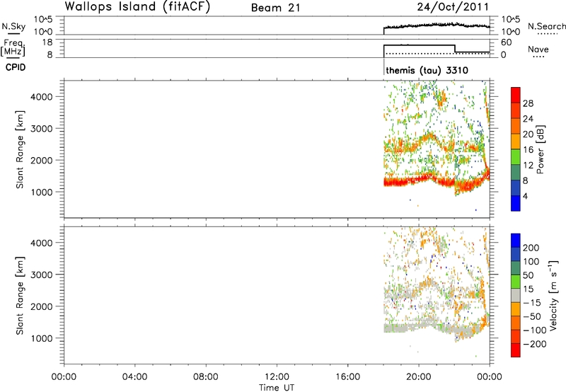Click the CPID start marker line

(x=383, y=67)
